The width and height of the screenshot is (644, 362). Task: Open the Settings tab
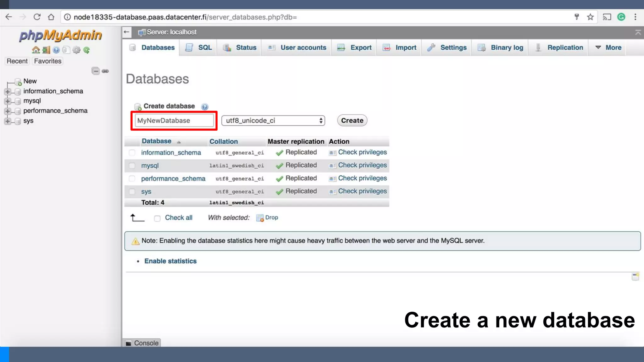click(447, 47)
